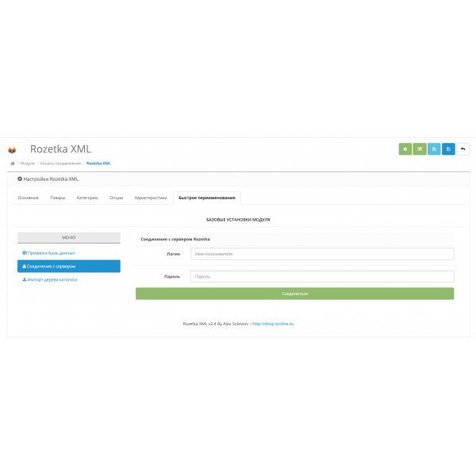This screenshot has height=476, width=476.
Task: Switch to the Товары tab
Action: pyautogui.click(x=57, y=198)
